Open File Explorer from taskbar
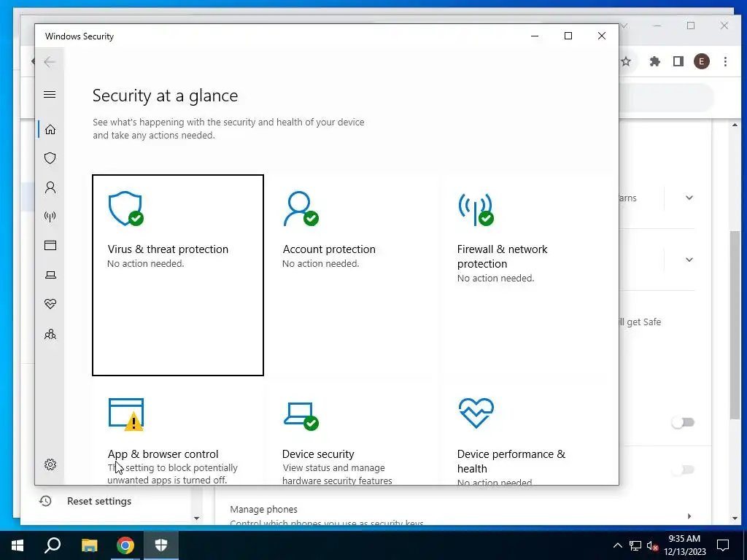The image size is (747, 560). (89, 545)
